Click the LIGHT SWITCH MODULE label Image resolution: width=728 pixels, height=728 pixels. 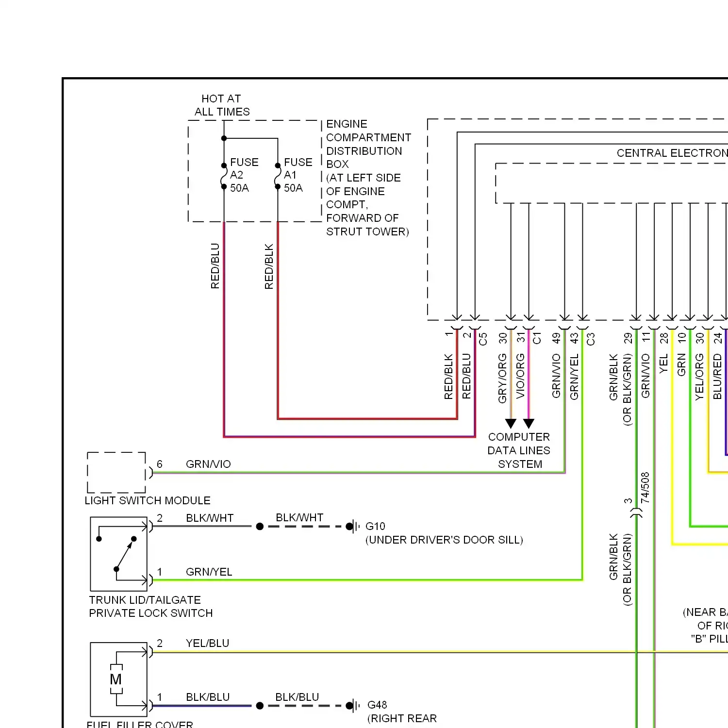pyautogui.click(x=148, y=500)
